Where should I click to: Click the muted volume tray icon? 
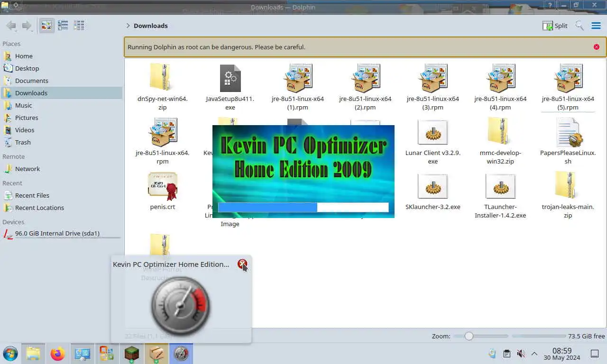tap(521, 354)
